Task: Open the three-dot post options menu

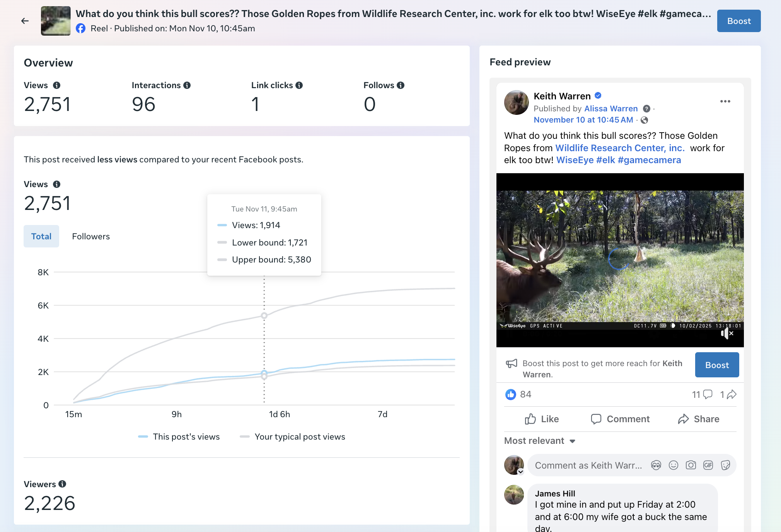Action: (725, 101)
